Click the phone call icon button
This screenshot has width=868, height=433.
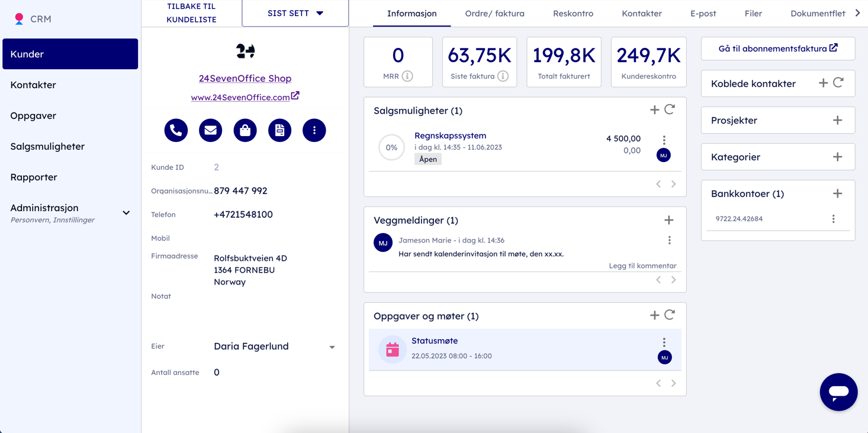point(176,130)
